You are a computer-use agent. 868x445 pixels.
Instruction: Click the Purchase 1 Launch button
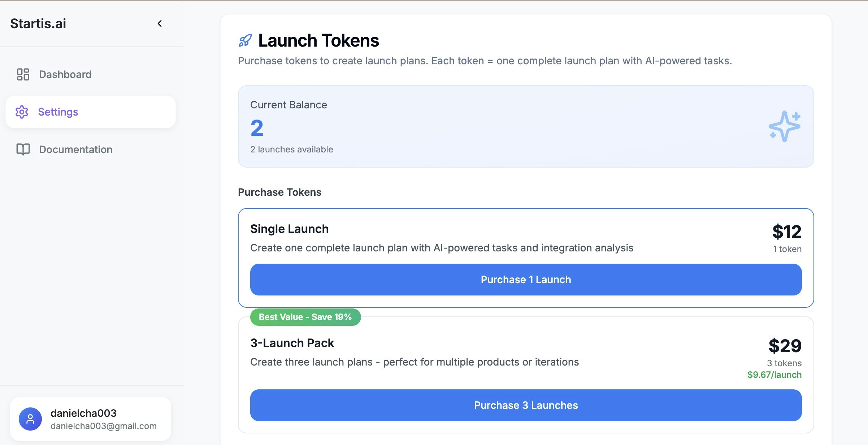click(525, 279)
